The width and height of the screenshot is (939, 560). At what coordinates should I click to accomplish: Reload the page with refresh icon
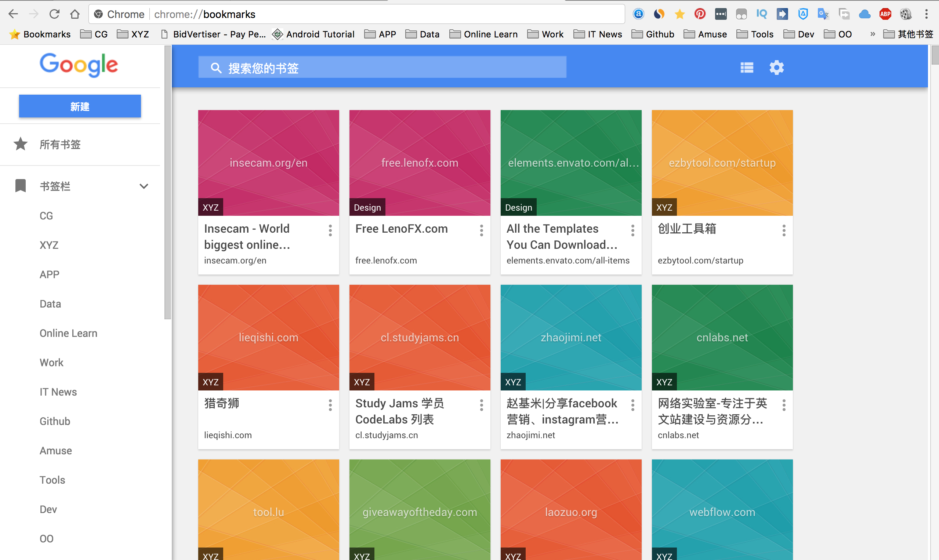(54, 14)
